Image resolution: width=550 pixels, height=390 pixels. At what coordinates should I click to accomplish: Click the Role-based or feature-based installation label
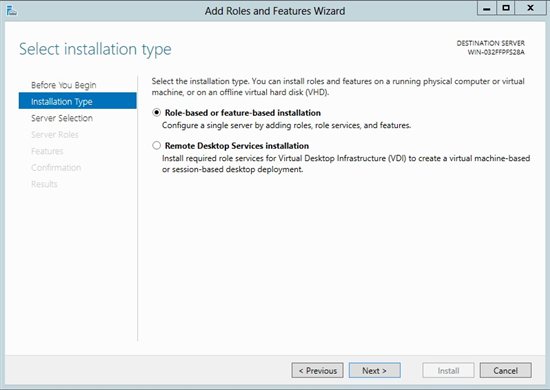(243, 113)
